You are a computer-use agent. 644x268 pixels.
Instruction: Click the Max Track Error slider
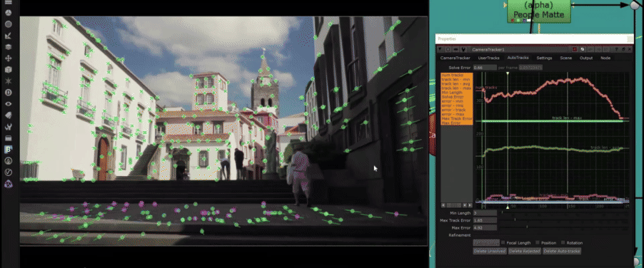565,220
